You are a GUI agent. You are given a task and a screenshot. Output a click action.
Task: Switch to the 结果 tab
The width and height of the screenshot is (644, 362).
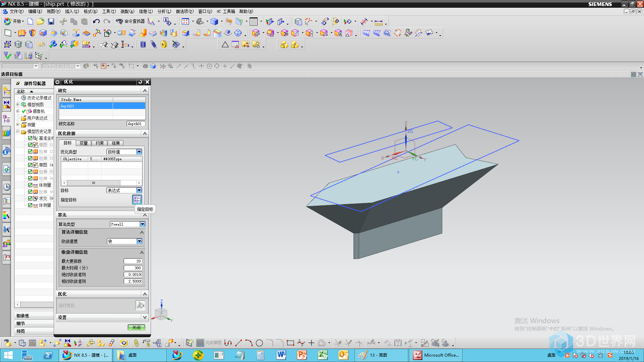tap(116, 143)
